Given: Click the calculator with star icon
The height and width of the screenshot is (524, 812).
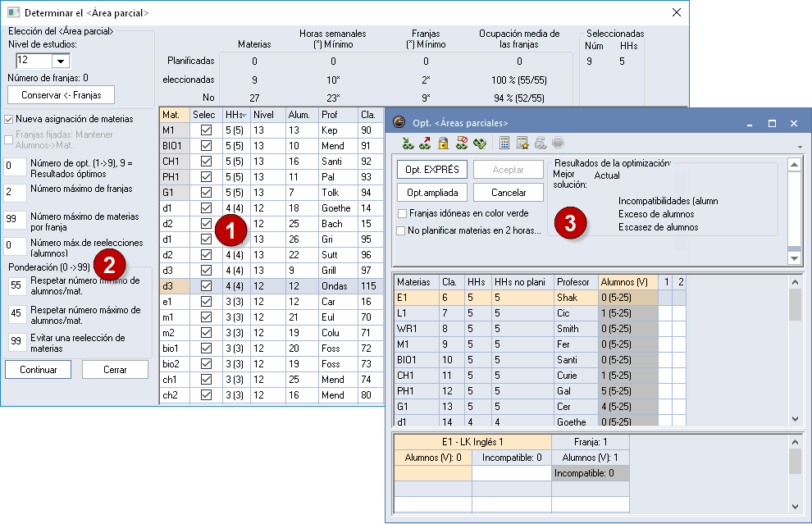Looking at the screenshot, I should 522,143.
